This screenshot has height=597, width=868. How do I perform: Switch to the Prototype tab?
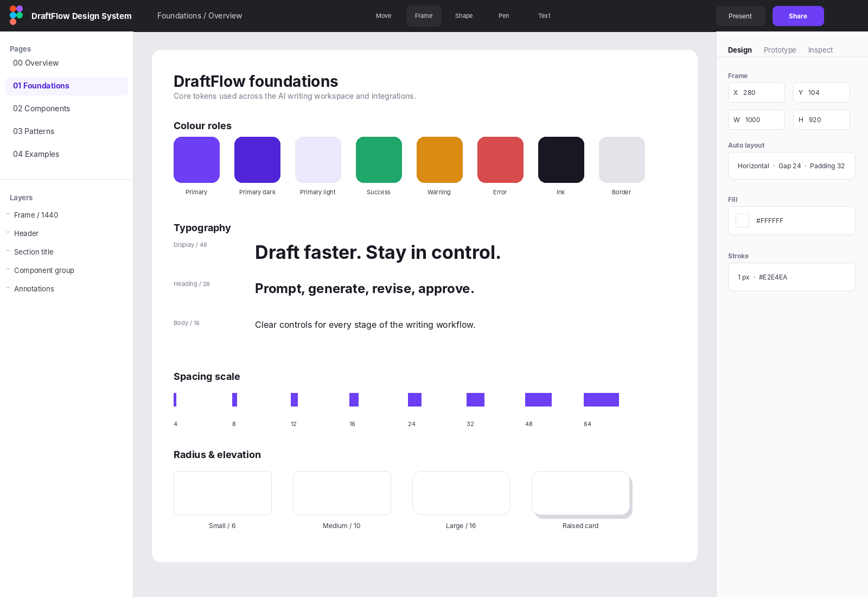780,50
